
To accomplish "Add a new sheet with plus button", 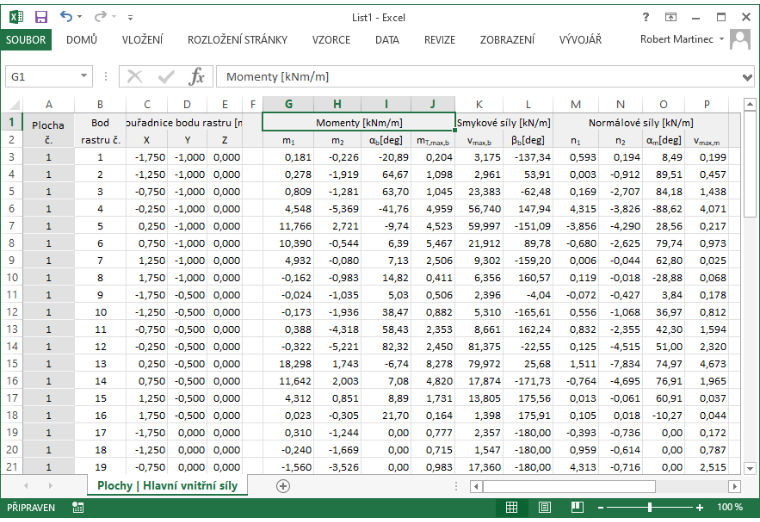I will 283,486.
